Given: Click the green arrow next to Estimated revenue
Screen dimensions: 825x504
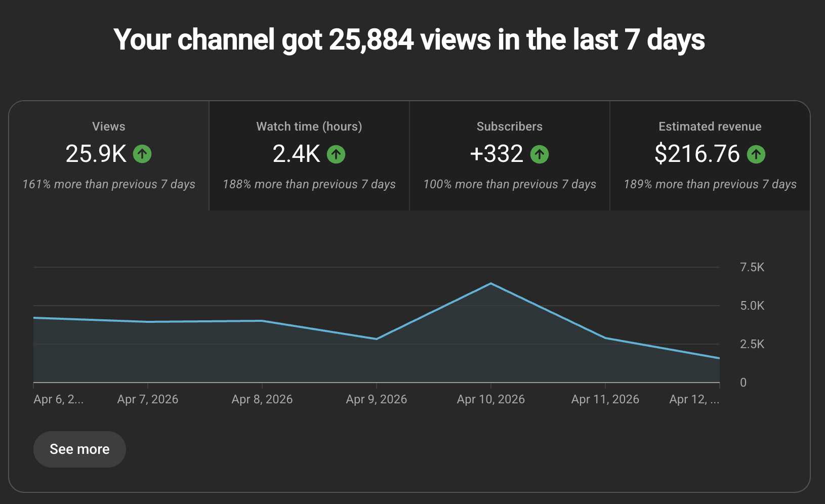Looking at the screenshot, I should tap(756, 155).
